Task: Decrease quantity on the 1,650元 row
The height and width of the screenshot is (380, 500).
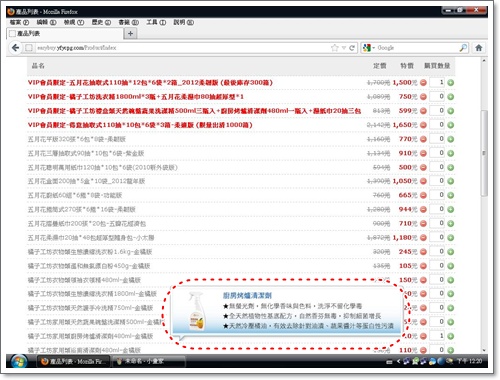Action: tap(423, 125)
